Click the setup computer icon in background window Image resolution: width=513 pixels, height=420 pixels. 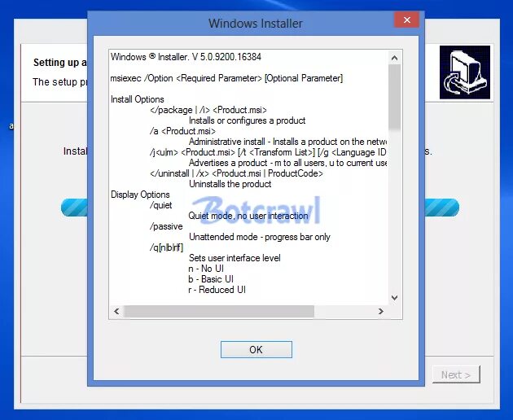[465, 72]
